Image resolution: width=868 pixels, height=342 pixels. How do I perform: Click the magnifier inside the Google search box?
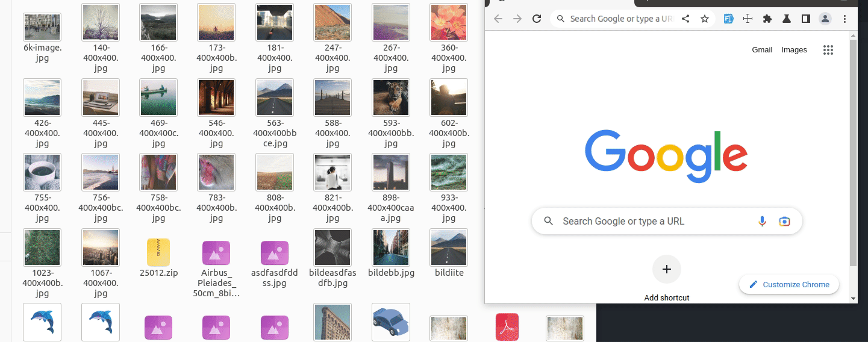548,221
